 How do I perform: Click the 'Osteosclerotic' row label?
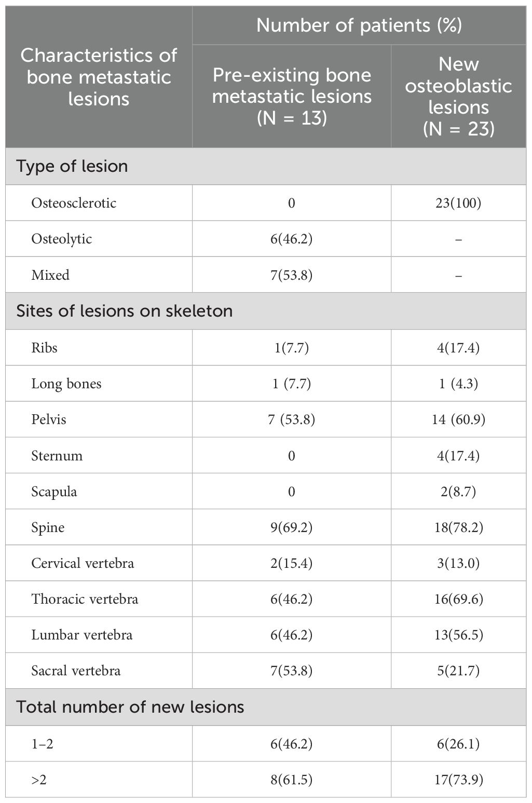(x=74, y=203)
